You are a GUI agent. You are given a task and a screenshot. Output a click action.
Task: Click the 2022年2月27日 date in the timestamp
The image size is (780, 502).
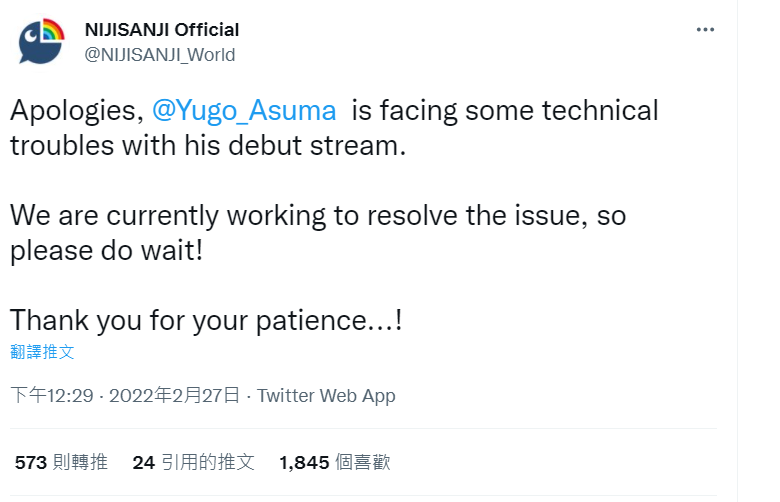[x=175, y=396]
